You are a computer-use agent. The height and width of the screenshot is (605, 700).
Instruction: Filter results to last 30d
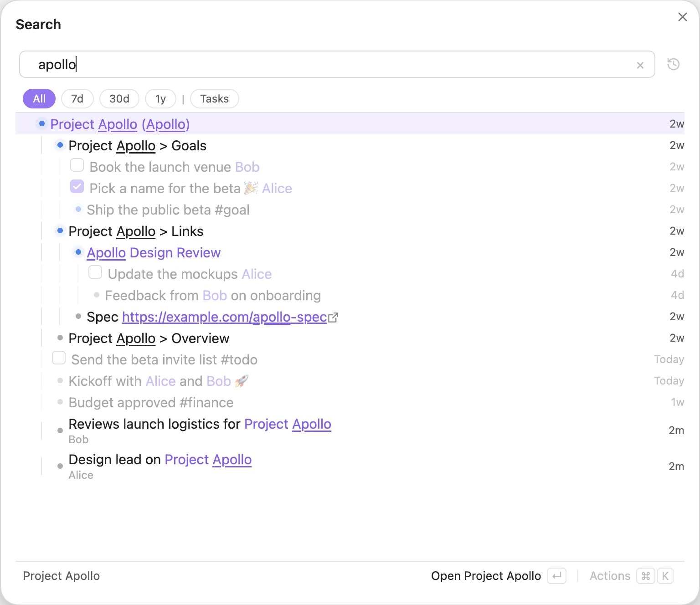point(119,99)
